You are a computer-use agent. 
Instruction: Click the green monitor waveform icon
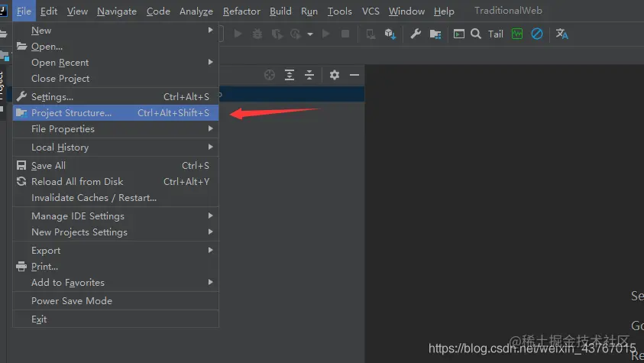click(x=517, y=34)
